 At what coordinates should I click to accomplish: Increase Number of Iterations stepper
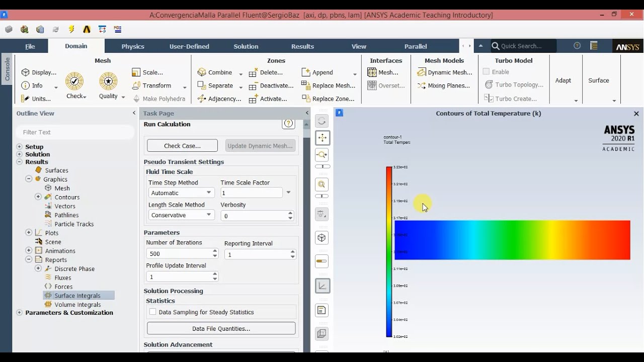215,251
